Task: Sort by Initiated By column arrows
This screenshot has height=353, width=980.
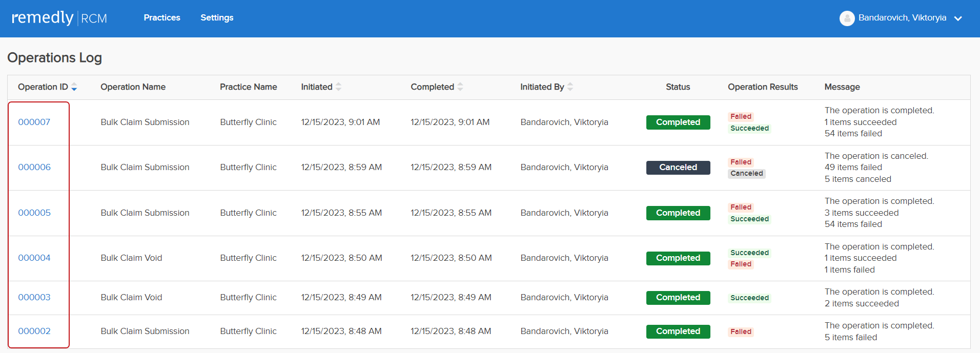Action: (x=570, y=87)
